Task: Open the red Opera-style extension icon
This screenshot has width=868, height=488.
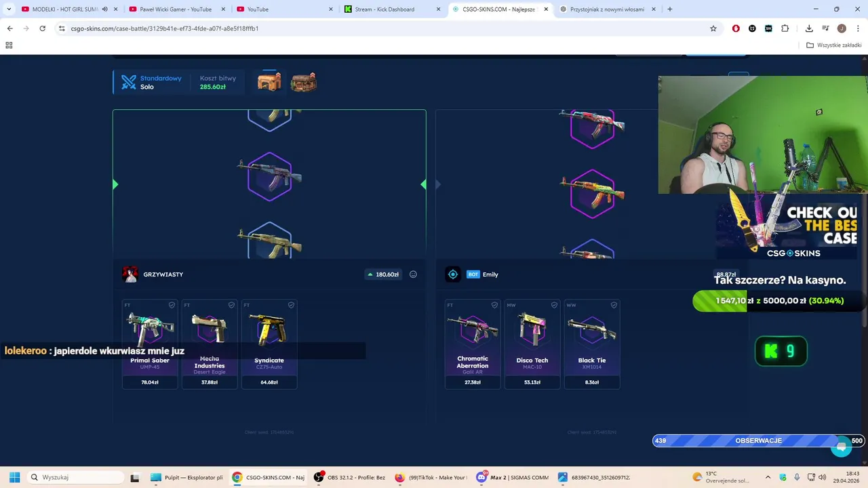Action: coord(736,28)
